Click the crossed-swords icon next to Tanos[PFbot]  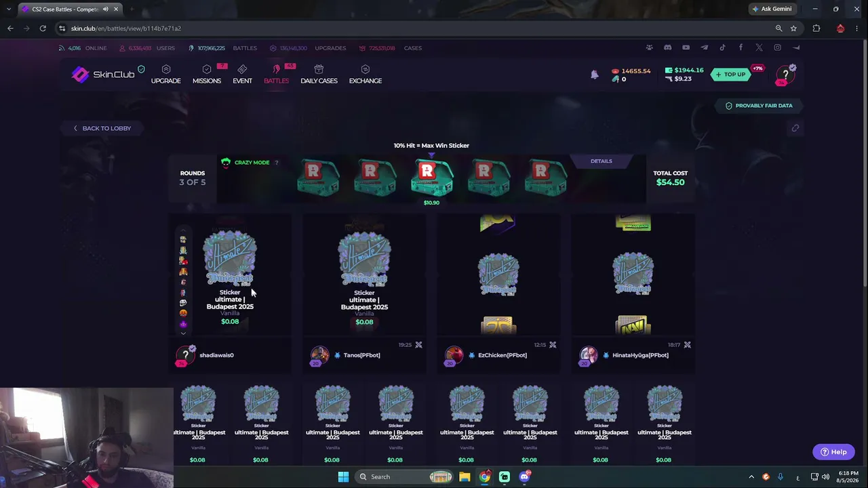coord(418,345)
